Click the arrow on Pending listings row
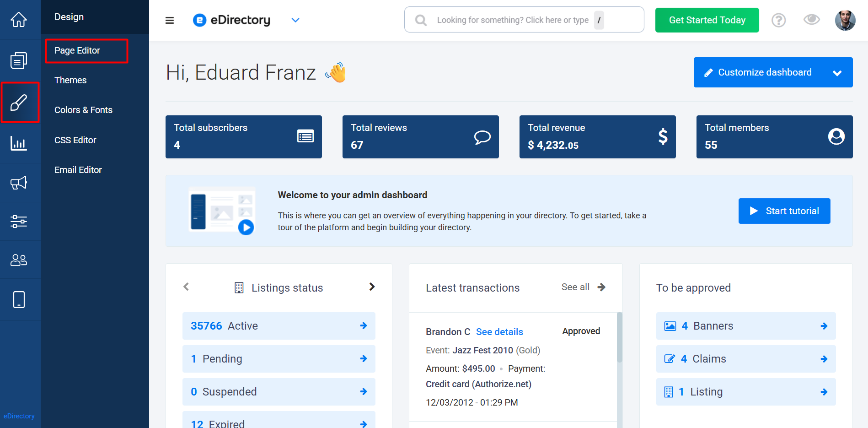 tap(364, 359)
